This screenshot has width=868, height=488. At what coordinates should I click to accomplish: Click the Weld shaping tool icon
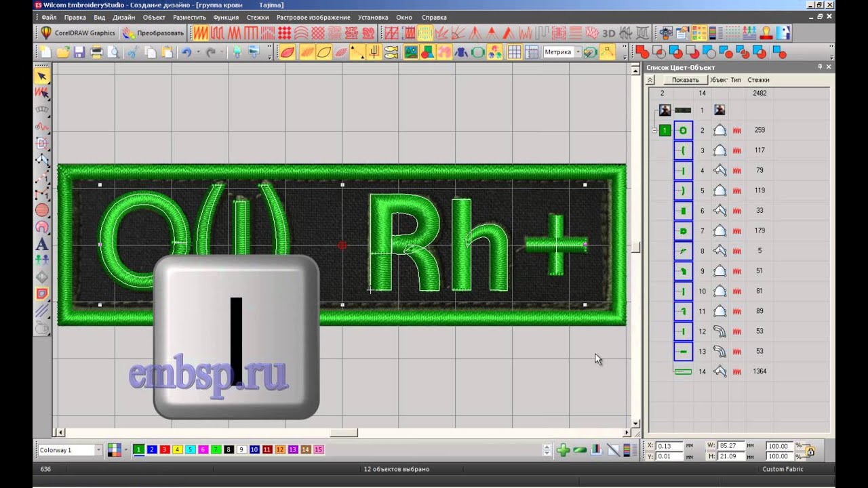[x=642, y=52]
